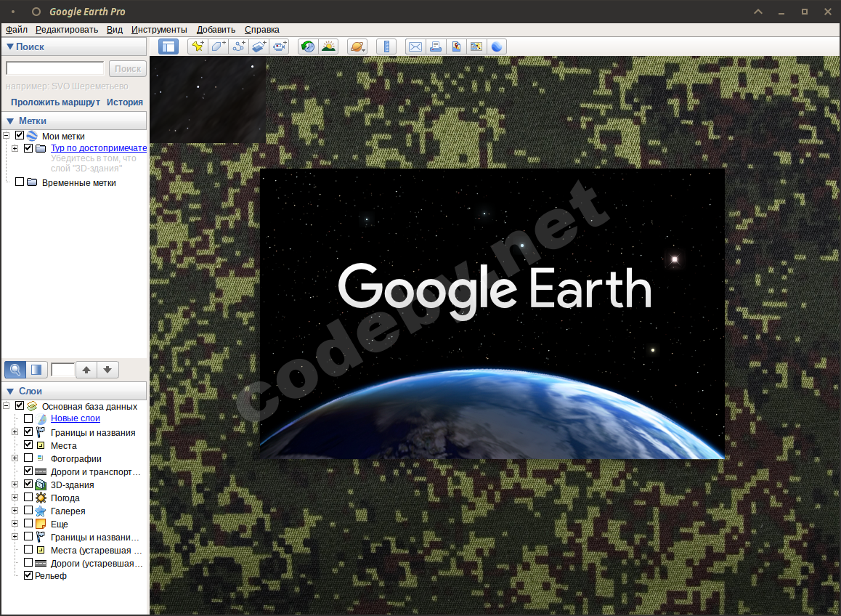Click the folder icon beside Временные метки
This screenshot has width=841, height=616.
32,182
